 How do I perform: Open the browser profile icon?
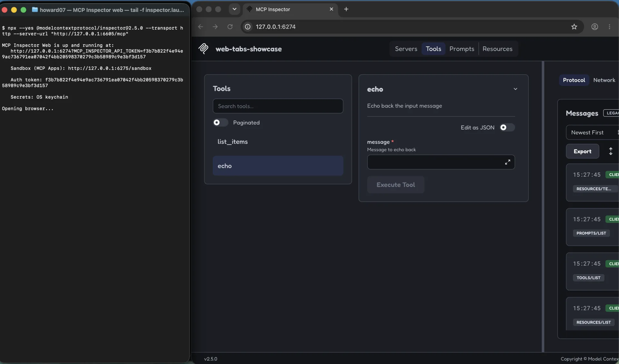pos(595,27)
